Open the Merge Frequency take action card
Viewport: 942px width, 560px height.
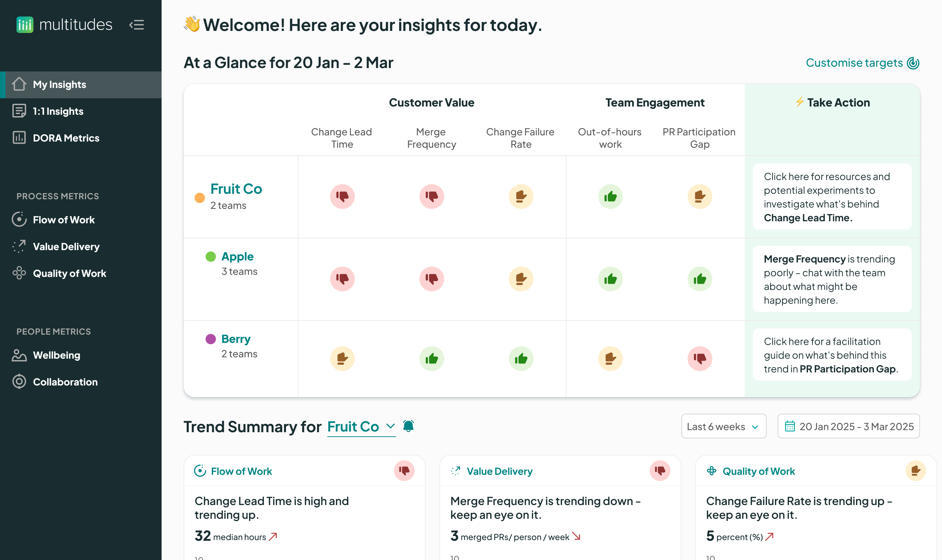coord(832,279)
